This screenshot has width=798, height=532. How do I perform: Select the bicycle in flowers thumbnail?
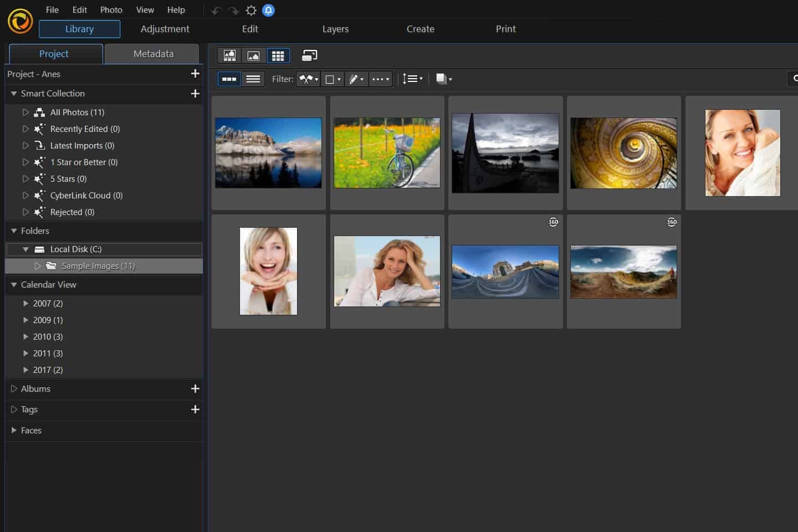[x=387, y=153]
